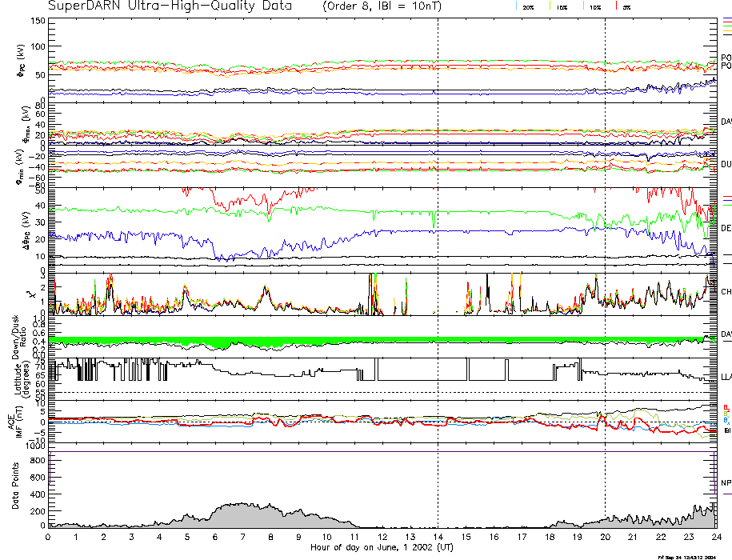The image size is (732, 560).
Task: Click the hour 24 tick label on time axis
Action: click(716, 538)
